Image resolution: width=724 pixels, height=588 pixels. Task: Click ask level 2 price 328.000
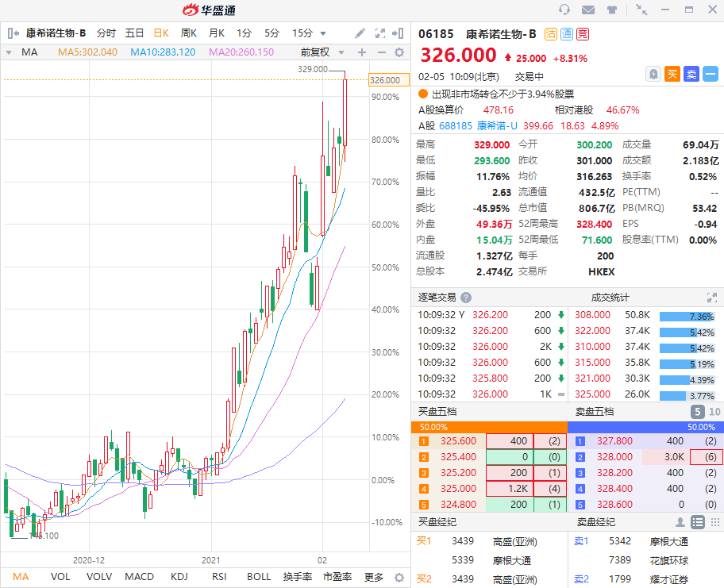pos(614,457)
